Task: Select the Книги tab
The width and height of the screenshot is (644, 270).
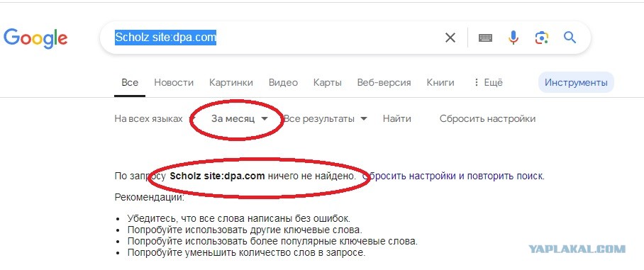Action: click(x=440, y=82)
